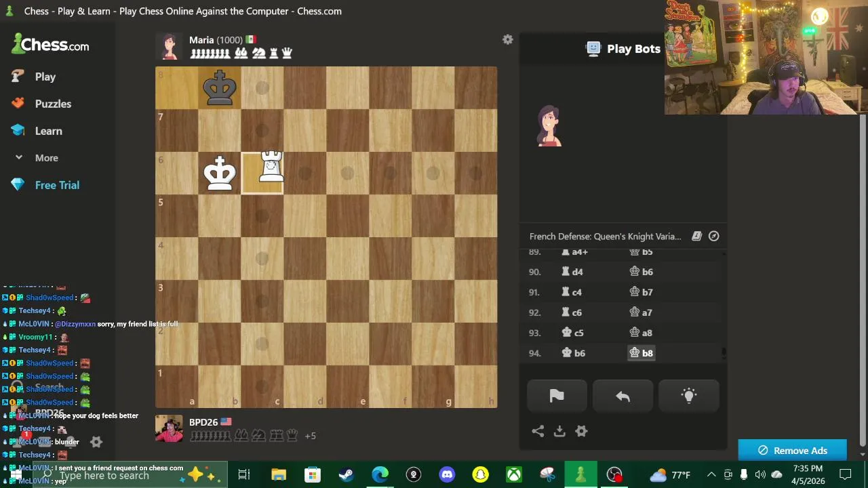Open Snapchat from the taskbar
868x488 pixels.
[480, 475]
